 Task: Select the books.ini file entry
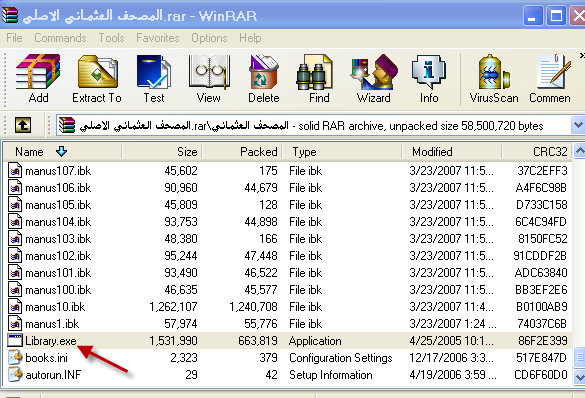(287, 358)
